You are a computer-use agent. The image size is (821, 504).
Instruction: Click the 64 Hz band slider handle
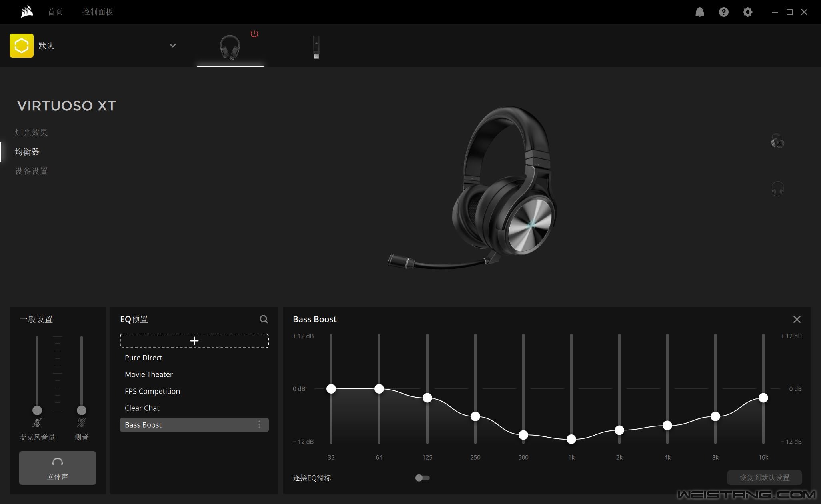coord(379,389)
